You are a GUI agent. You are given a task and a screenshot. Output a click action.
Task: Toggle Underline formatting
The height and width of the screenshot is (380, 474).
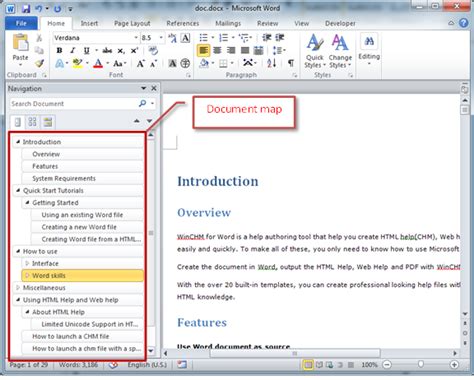[86, 51]
